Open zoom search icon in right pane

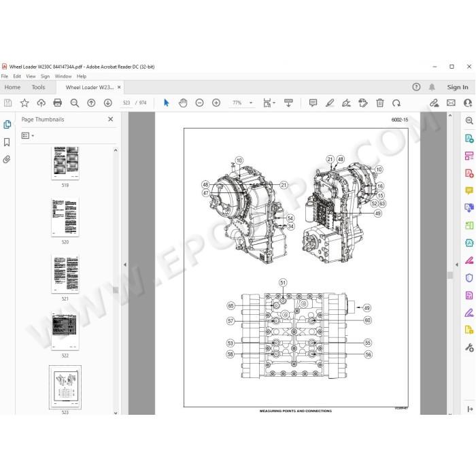(469, 120)
